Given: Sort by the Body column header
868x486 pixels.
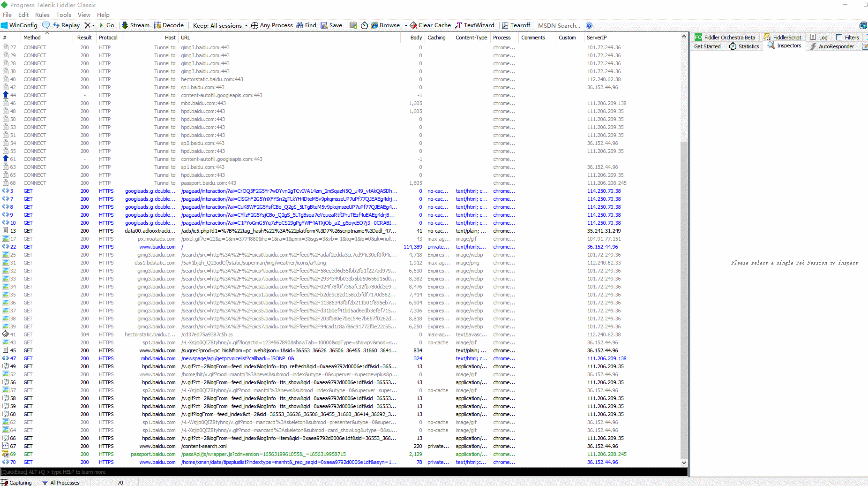Looking at the screenshot, I should 412,38.
